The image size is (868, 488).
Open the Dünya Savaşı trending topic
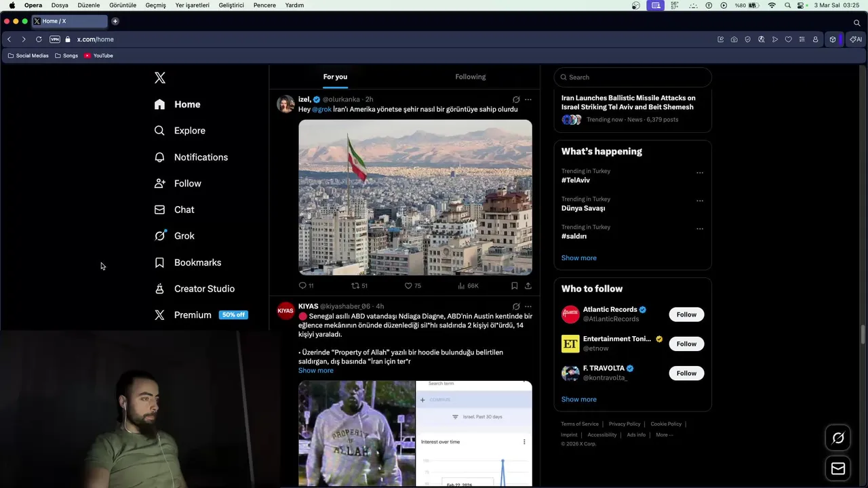pos(583,209)
